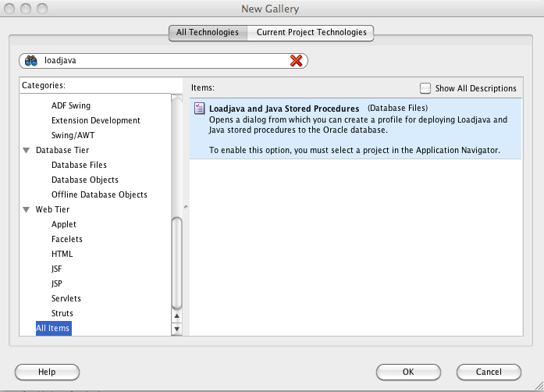Choose Extension Development category
544x392 pixels.
(x=96, y=120)
